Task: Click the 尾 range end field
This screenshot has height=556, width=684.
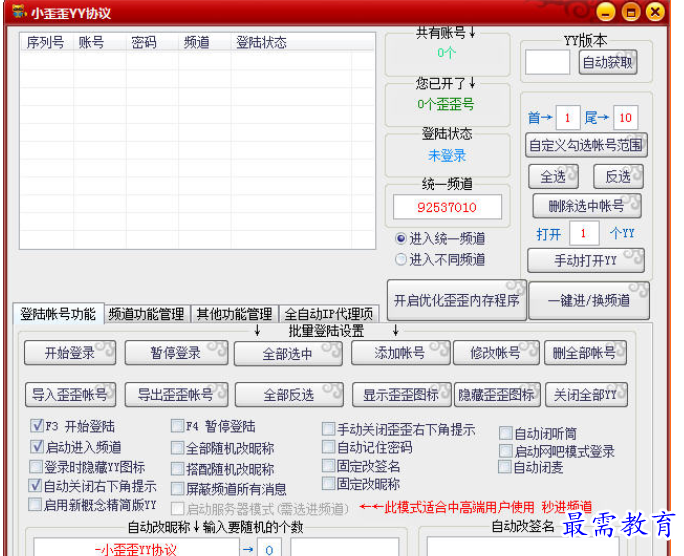Action: coord(626,117)
